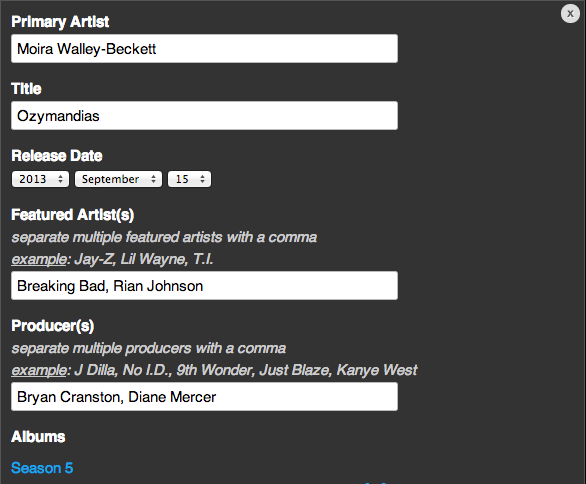
Task: Click the Primary Artist label
Action: (x=60, y=22)
